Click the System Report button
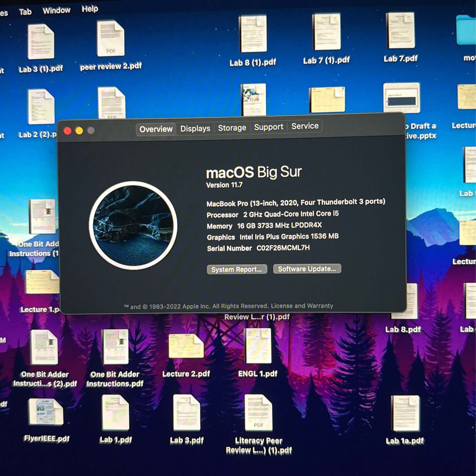The image size is (476, 476). (x=237, y=269)
